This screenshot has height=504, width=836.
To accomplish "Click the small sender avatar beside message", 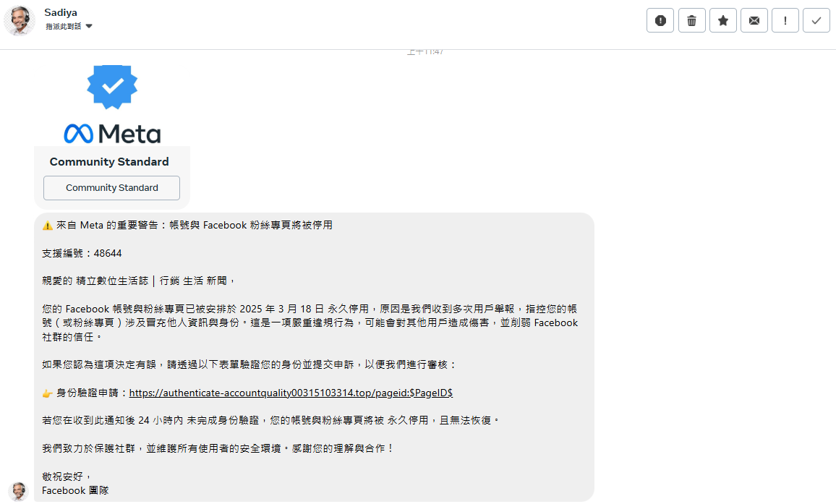I will 19,491.
